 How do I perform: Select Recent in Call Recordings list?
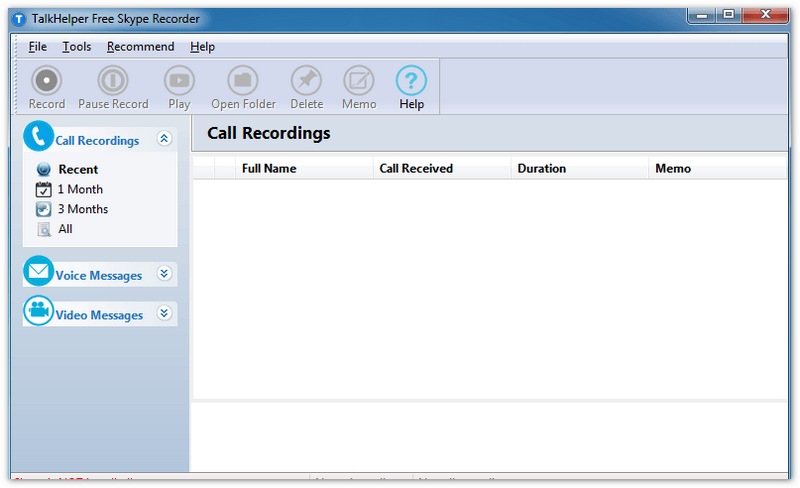pyautogui.click(x=78, y=169)
